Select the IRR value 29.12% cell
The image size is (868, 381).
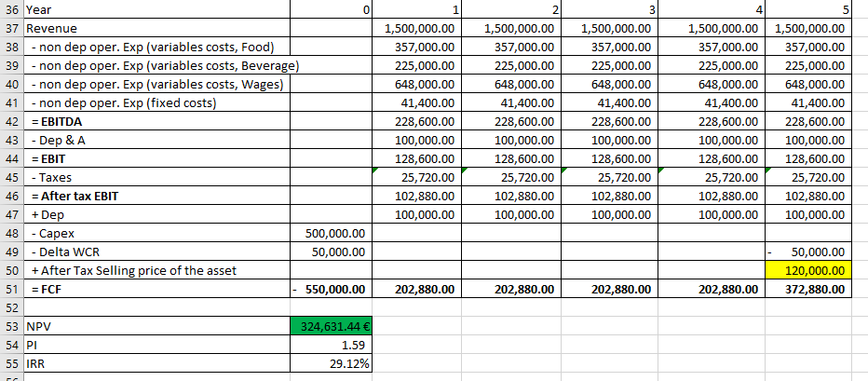tap(332, 363)
